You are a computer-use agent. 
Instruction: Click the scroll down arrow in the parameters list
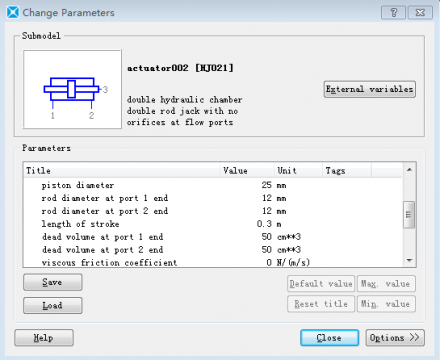[409, 260]
